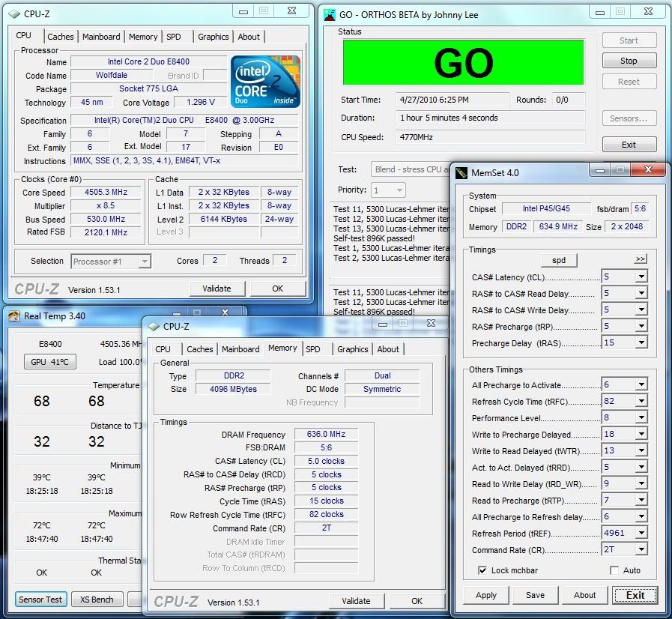This screenshot has height=619, width=672.
Task: Click Save button in MemSet
Action: pos(536,596)
